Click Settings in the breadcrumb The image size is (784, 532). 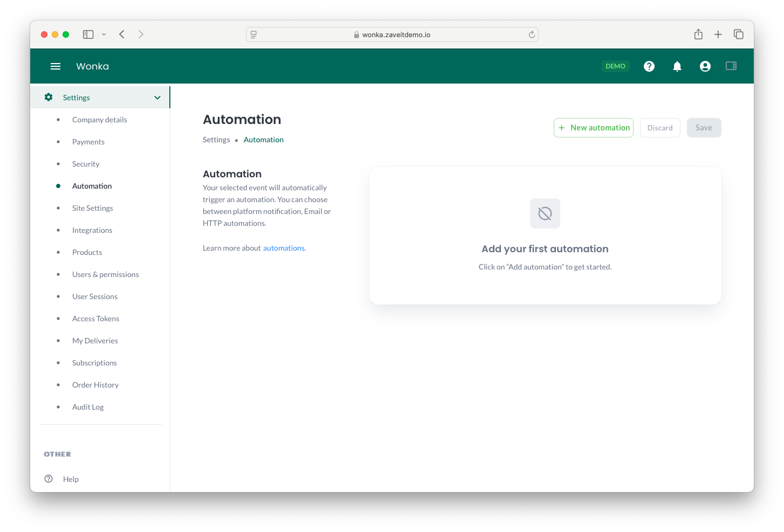(216, 140)
